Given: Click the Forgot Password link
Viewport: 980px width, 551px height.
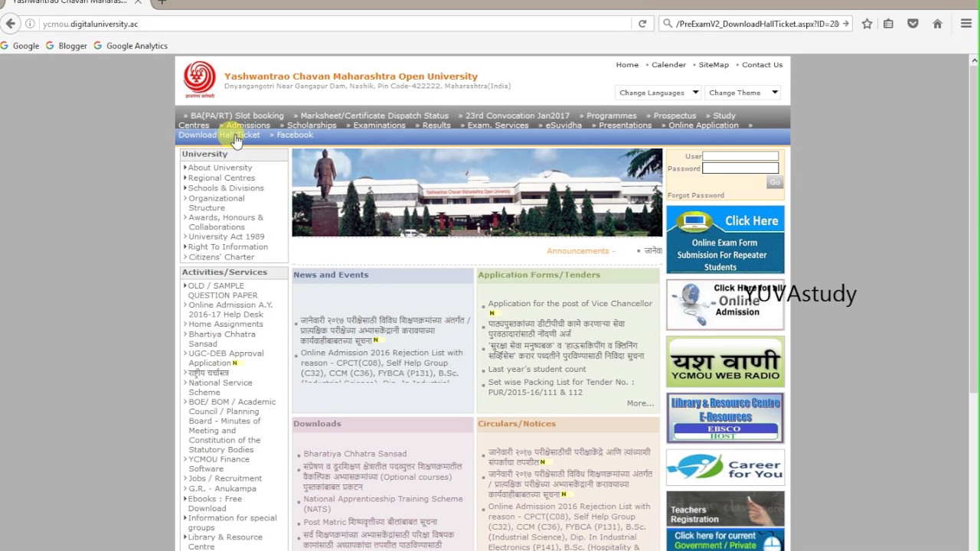Looking at the screenshot, I should [x=695, y=195].
